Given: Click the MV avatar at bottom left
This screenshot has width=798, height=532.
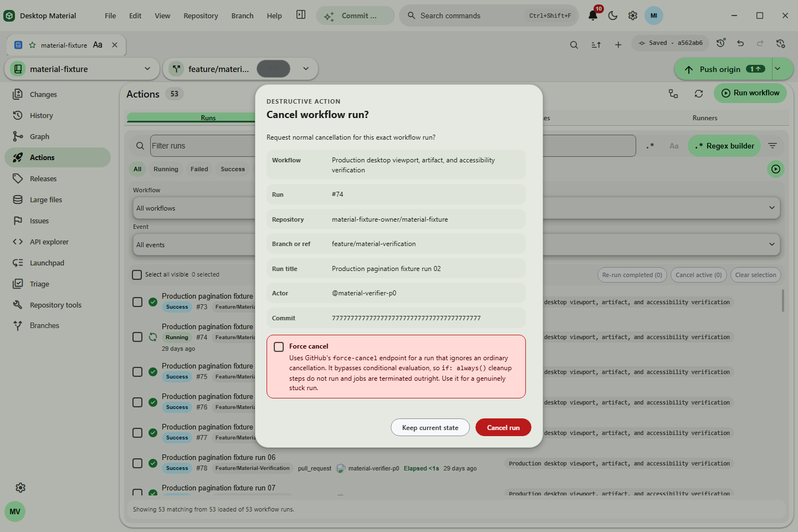Looking at the screenshot, I should tap(15, 511).
